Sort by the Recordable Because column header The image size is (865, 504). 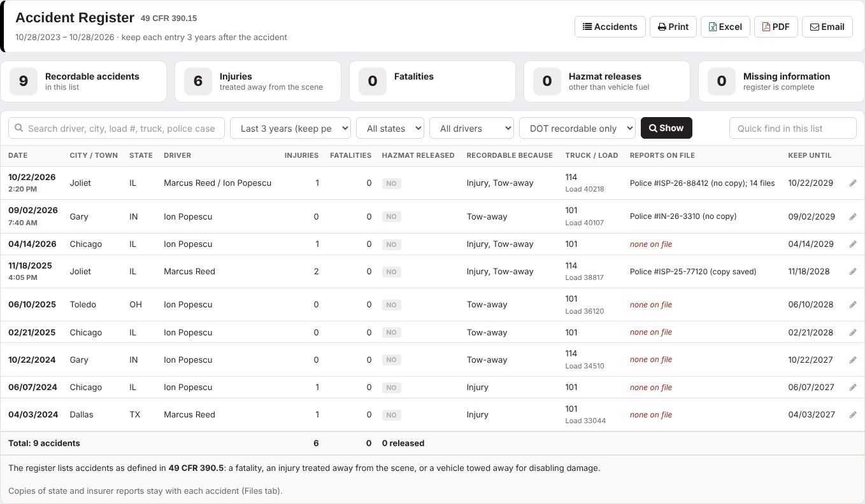pos(510,155)
